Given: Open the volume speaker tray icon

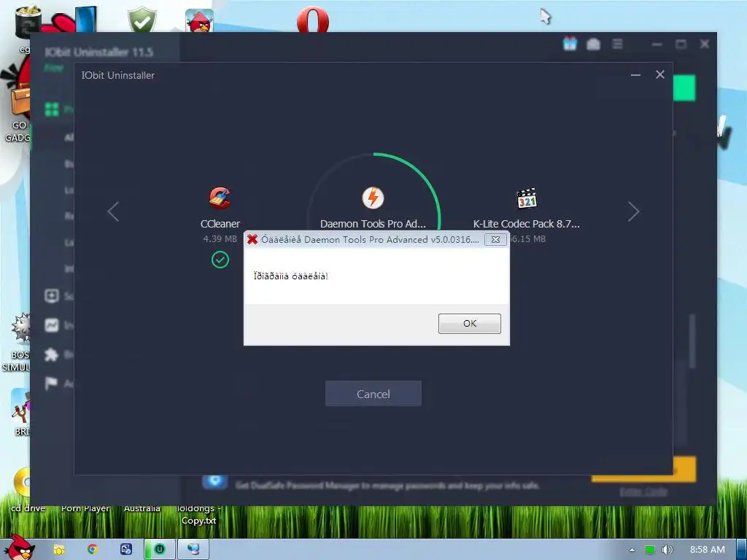Looking at the screenshot, I should click(x=667, y=550).
